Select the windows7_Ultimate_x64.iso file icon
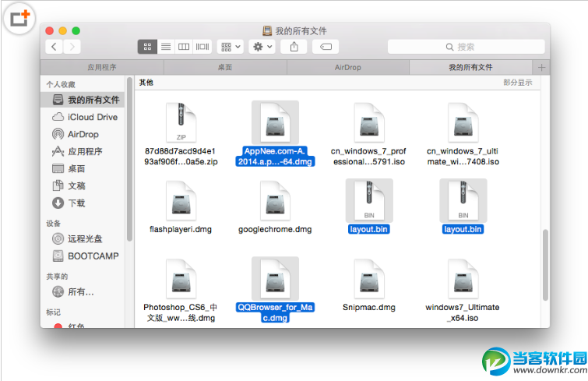 [x=463, y=279]
